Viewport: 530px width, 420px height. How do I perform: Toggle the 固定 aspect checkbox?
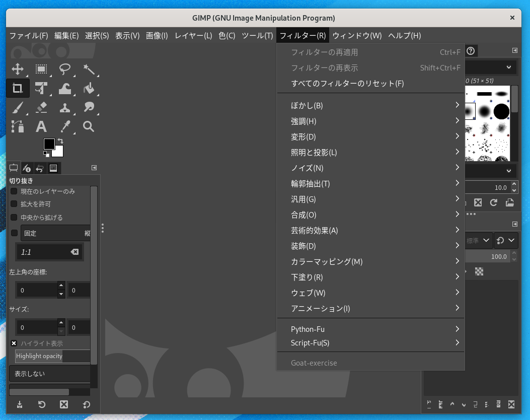14,233
